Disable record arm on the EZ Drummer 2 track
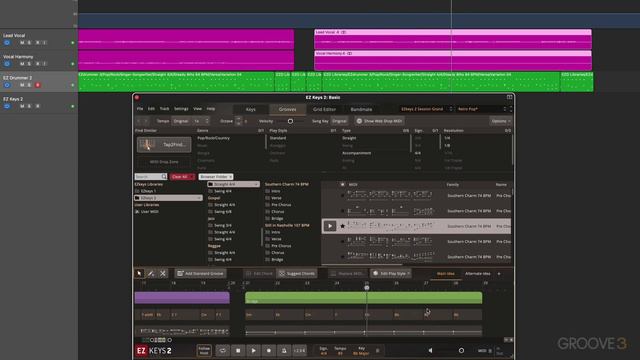The width and height of the screenshot is (640, 360). (38, 85)
